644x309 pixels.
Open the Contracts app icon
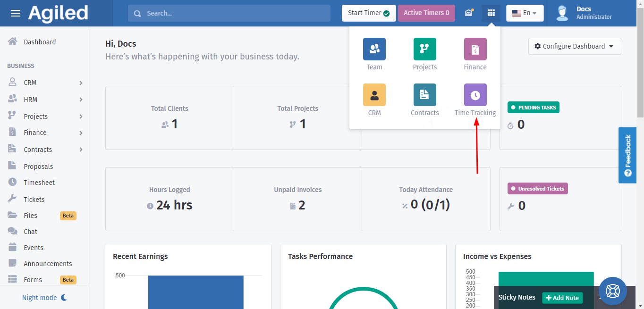pos(424,95)
